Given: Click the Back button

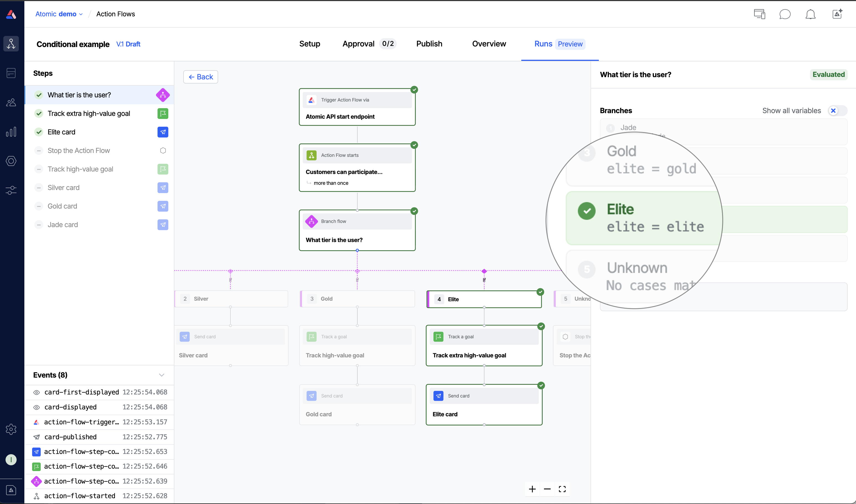Looking at the screenshot, I should click(x=200, y=77).
